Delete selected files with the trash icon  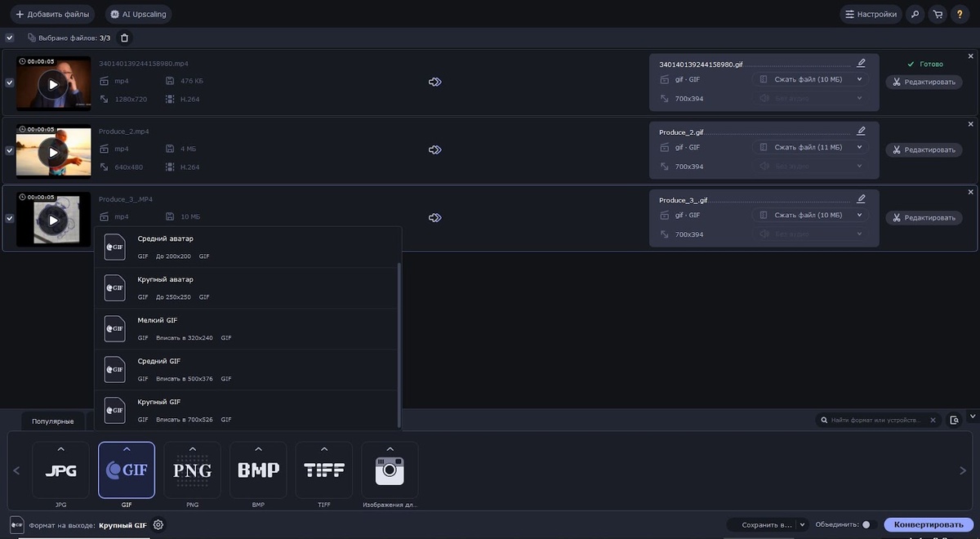(124, 38)
